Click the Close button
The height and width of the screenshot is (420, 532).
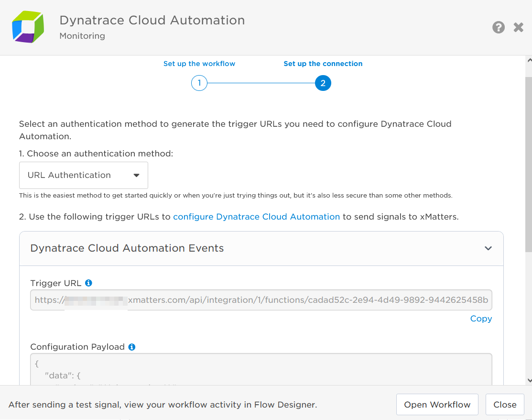point(505,405)
